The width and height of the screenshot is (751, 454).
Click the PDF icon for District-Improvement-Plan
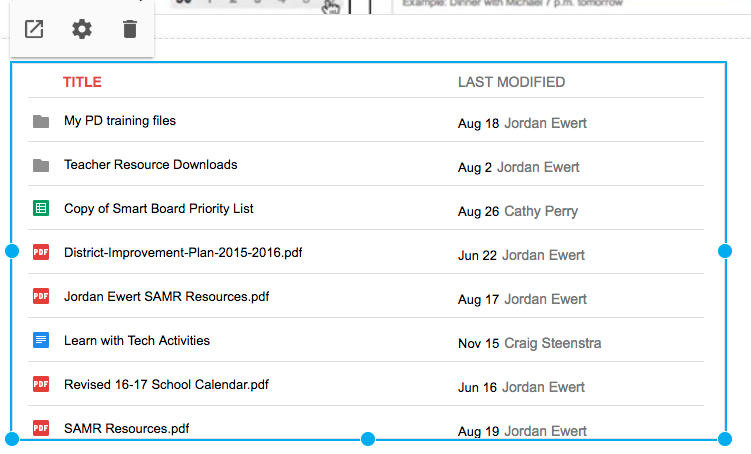[x=41, y=252]
